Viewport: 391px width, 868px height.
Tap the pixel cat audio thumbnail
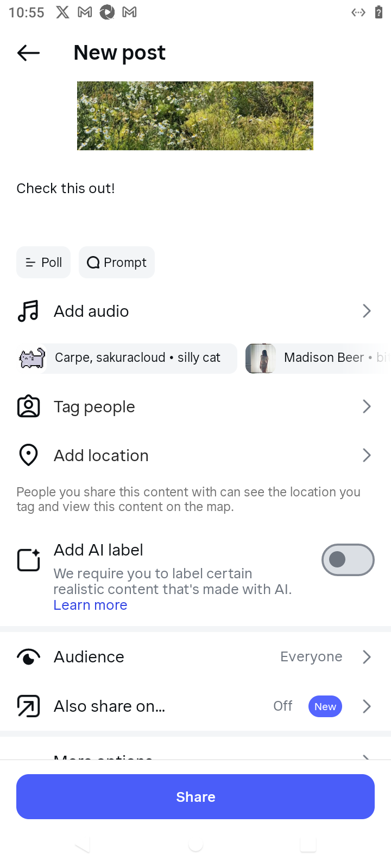coord(31,358)
